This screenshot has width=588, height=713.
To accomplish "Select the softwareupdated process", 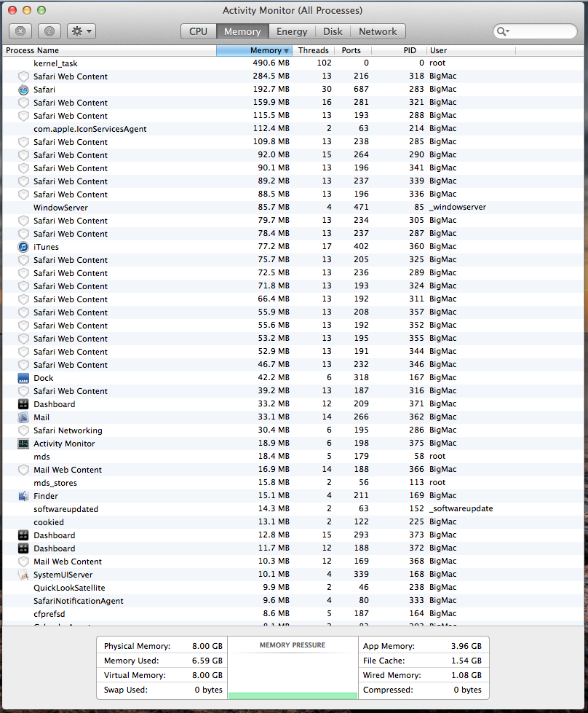I will [293, 509].
